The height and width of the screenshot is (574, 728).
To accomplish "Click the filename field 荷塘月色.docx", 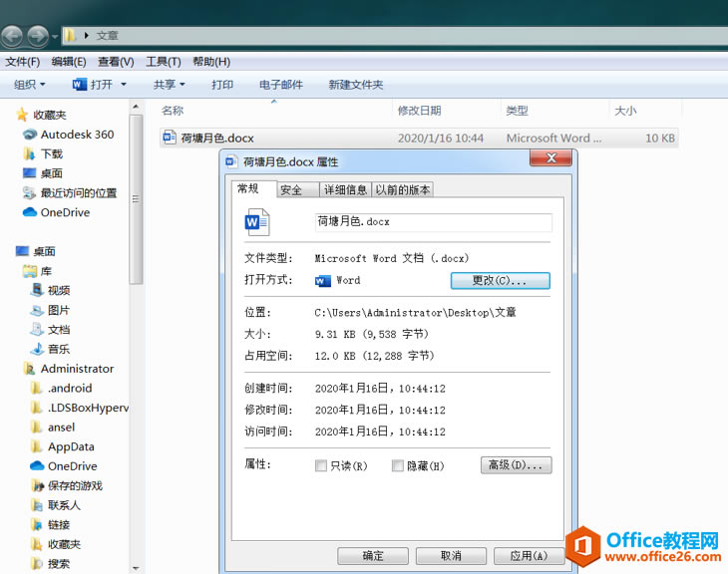I will tap(433, 222).
